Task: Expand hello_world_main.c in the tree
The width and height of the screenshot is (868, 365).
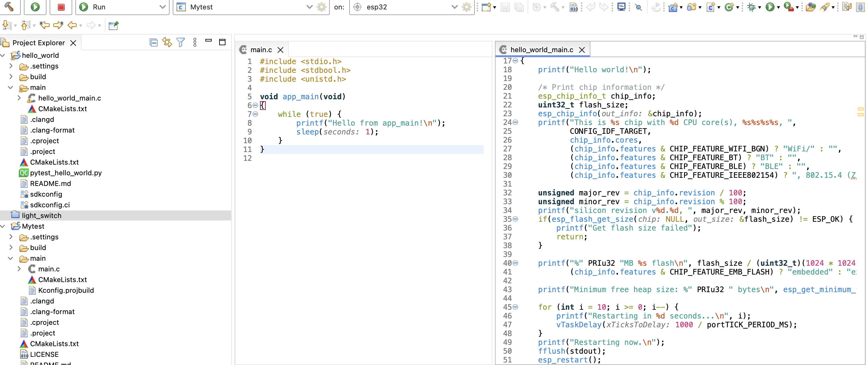Action: (19, 98)
